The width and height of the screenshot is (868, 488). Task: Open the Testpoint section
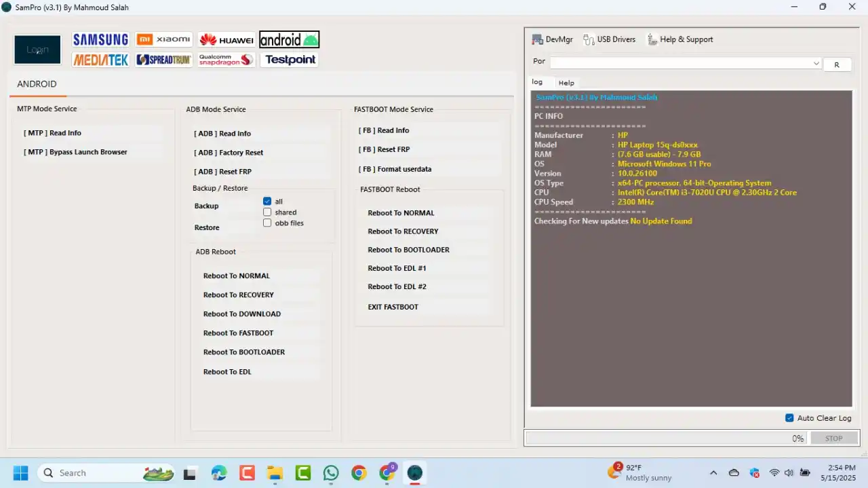coord(290,60)
